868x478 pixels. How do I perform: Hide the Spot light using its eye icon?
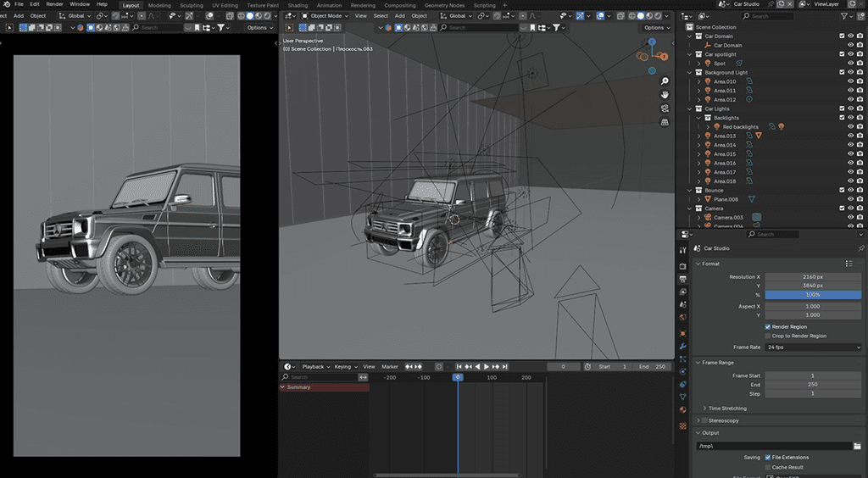pyautogui.click(x=850, y=64)
